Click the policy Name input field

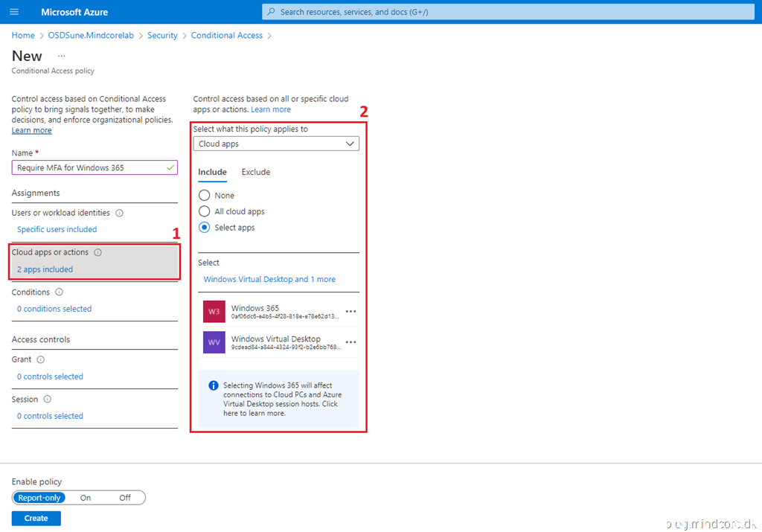click(x=89, y=167)
